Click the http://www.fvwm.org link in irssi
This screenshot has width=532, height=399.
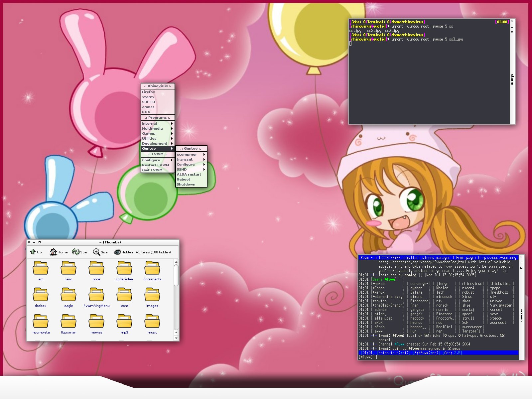[497, 258]
